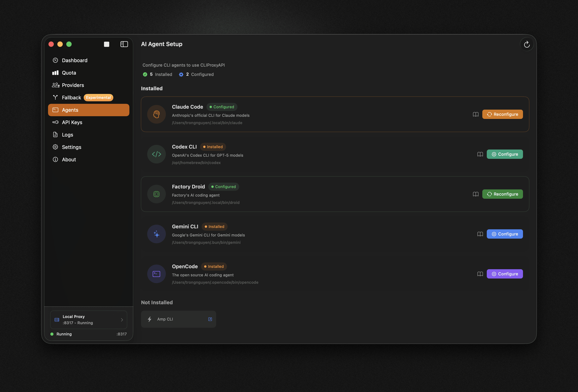Open the API Keys page
Screen dimensions: 578x392
tap(89, 122)
